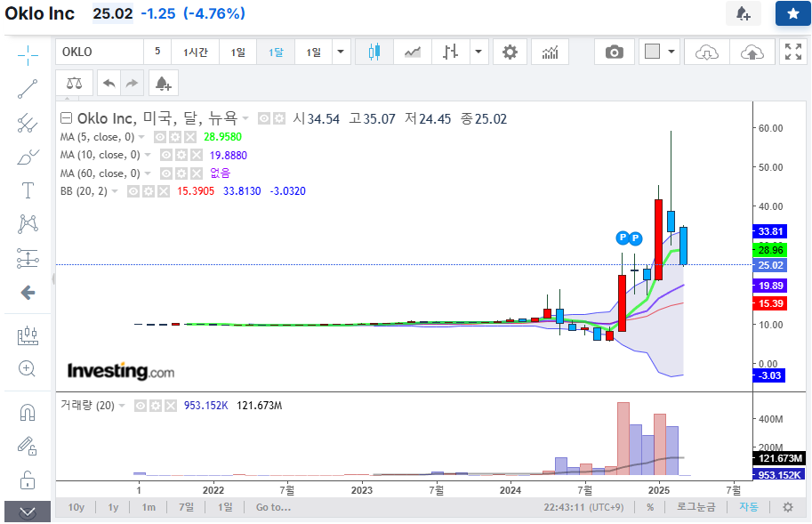Remove the MA 5 indicator
The width and height of the screenshot is (812, 524).
click(190, 137)
